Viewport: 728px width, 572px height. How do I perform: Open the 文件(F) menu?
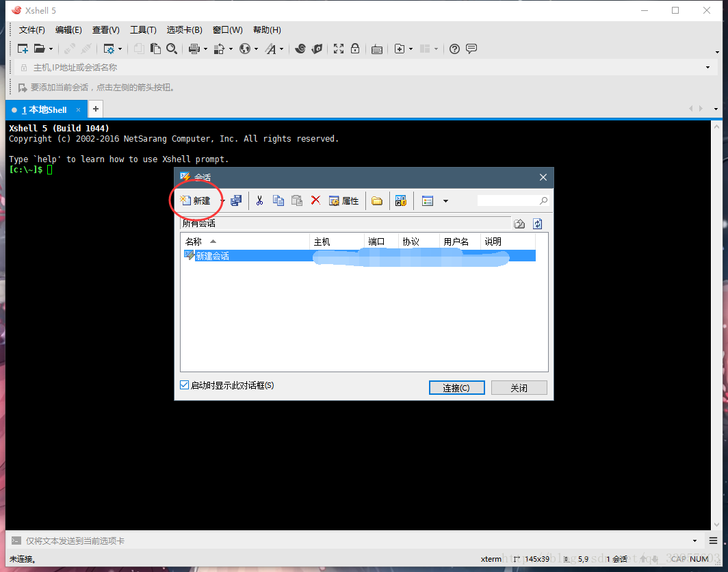click(32, 29)
